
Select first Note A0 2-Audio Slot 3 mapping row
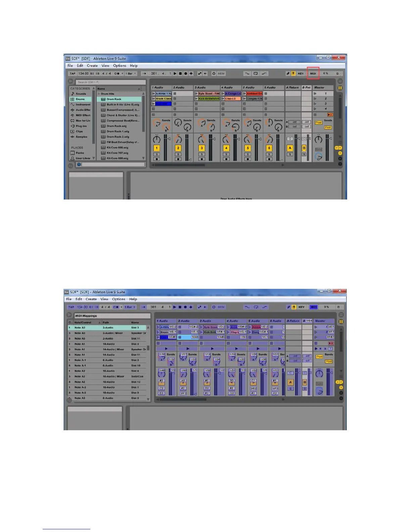pos(107,327)
